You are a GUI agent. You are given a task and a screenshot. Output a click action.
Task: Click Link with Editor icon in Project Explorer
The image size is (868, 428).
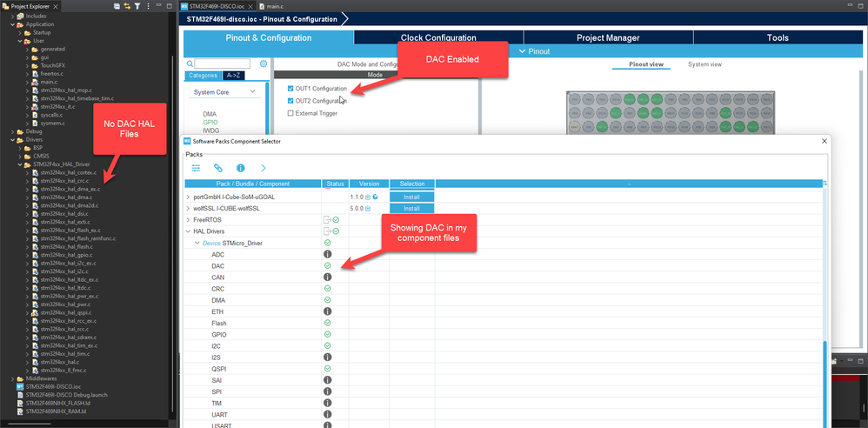127,6
